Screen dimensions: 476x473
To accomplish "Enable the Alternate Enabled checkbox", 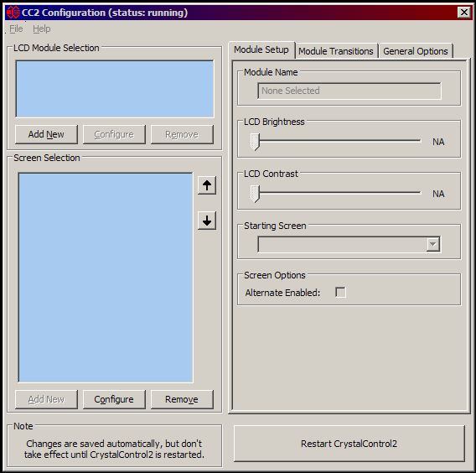I will (x=340, y=292).
